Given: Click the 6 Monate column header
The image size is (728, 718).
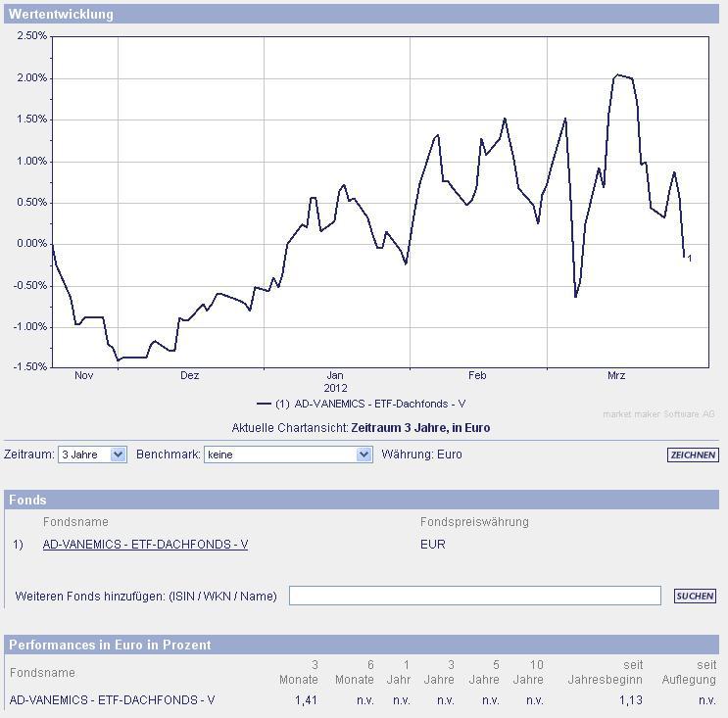Looking at the screenshot, I should click(355, 672).
